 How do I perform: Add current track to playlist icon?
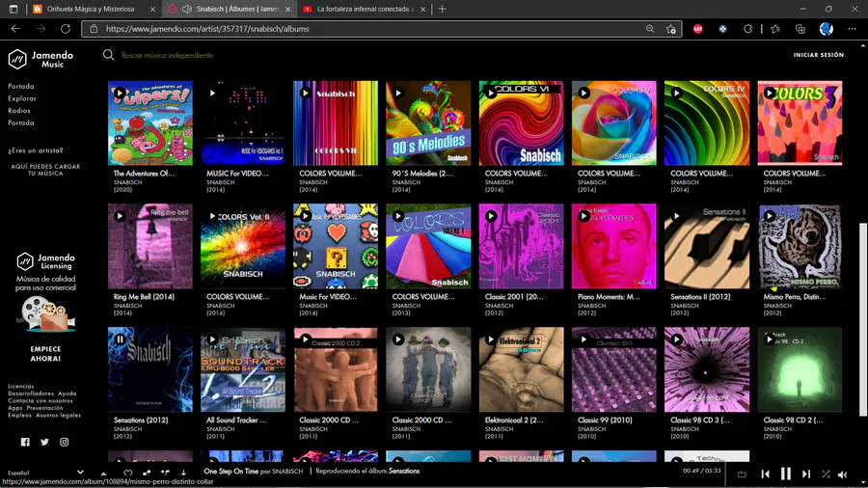point(165,473)
